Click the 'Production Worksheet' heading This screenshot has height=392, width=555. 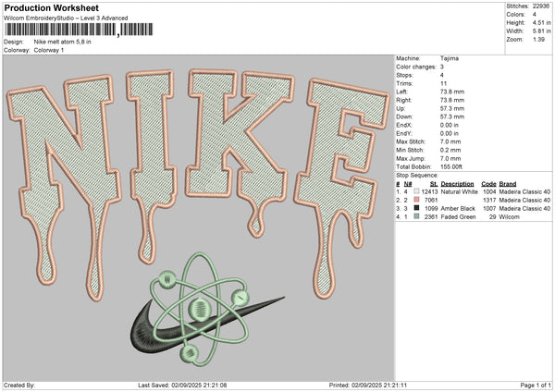[51, 7]
